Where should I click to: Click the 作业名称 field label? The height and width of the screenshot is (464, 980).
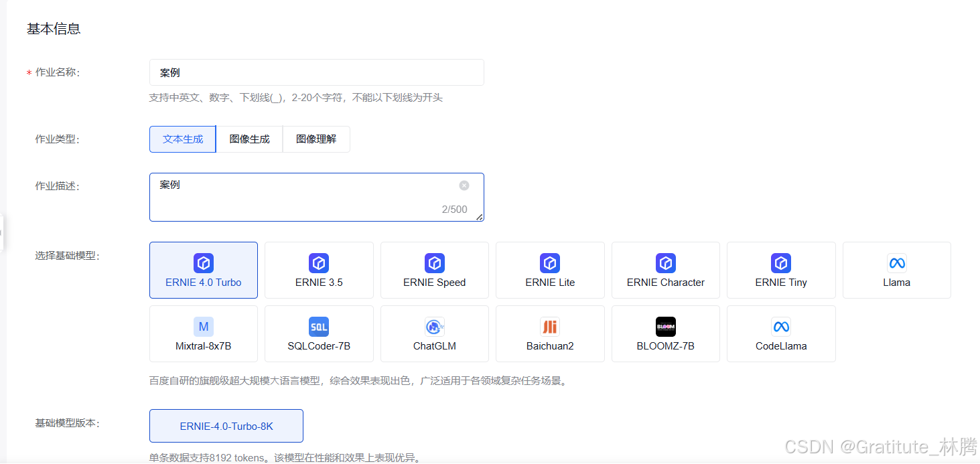coord(58,72)
